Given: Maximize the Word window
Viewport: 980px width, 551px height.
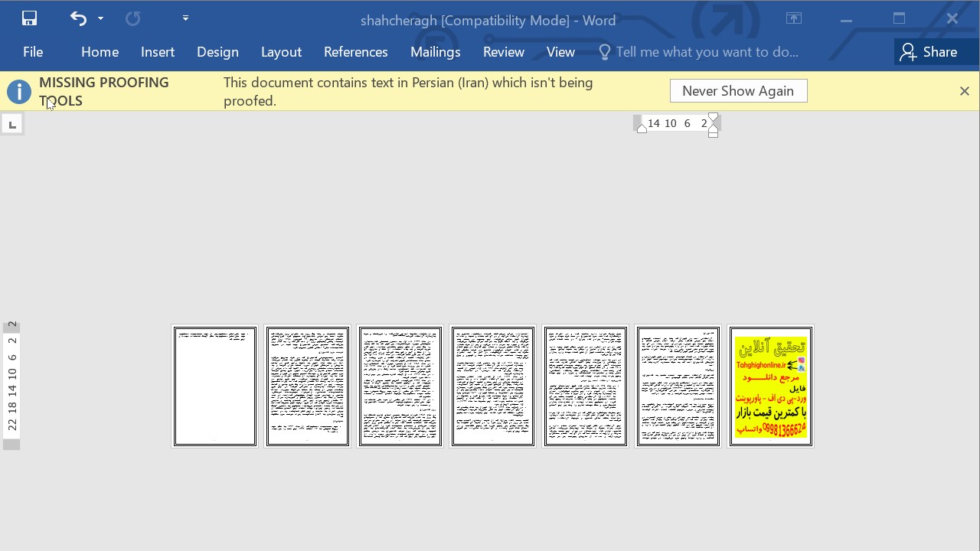Looking at the screenshot, I should 899,19.
